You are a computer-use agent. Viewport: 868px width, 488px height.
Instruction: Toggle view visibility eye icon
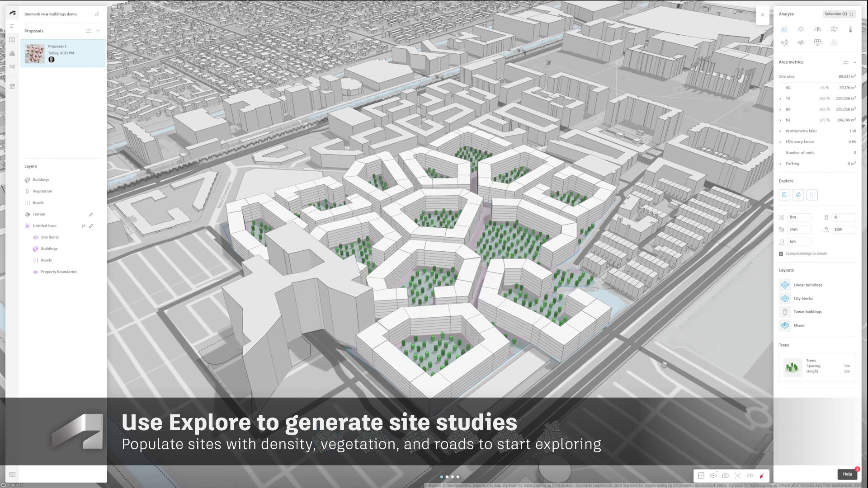click(713, 475)
